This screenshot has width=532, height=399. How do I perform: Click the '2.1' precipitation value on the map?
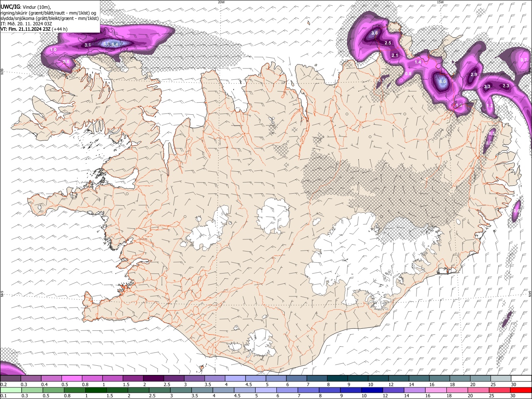tap(395, 55)
